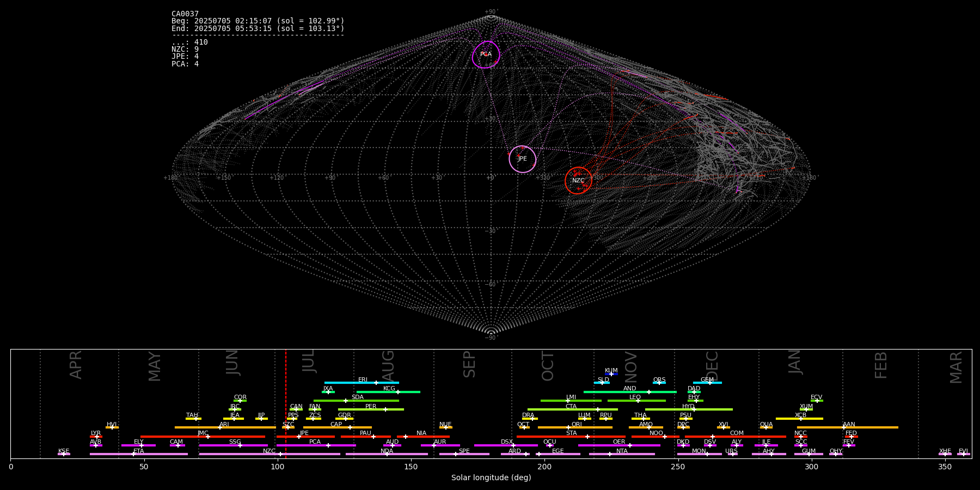Click the orange ARI shower bar
The height and width of the screenshot is (490, 980).
point(225,427)
